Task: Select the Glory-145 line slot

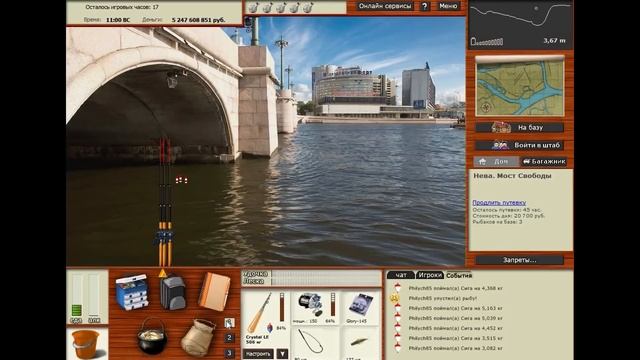Action: pyautogui.click(x=360, y=308)
